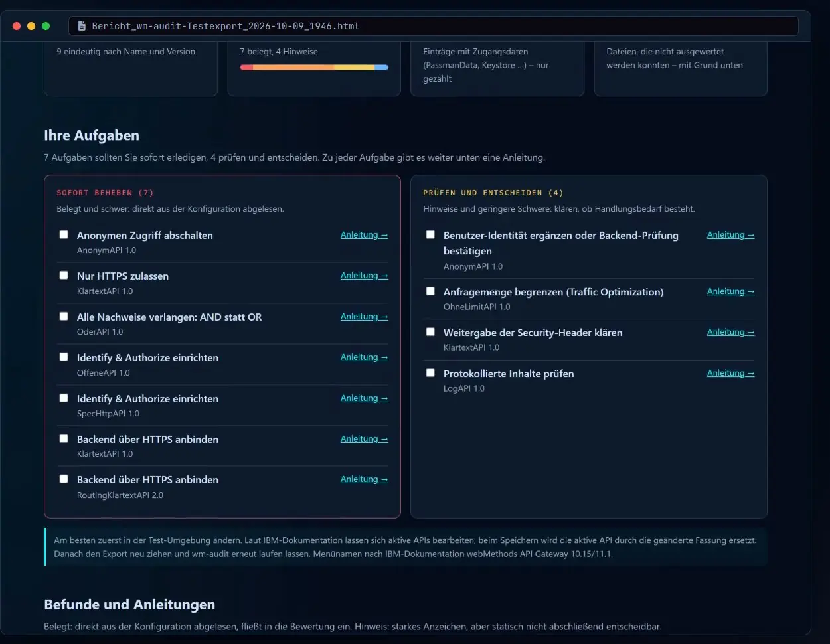Image resolution: width=830 pixels, height=644 pixels.
Task: Click the 'SOFORT BEHEBEN (7)' panel label
Action: (105, 193)
